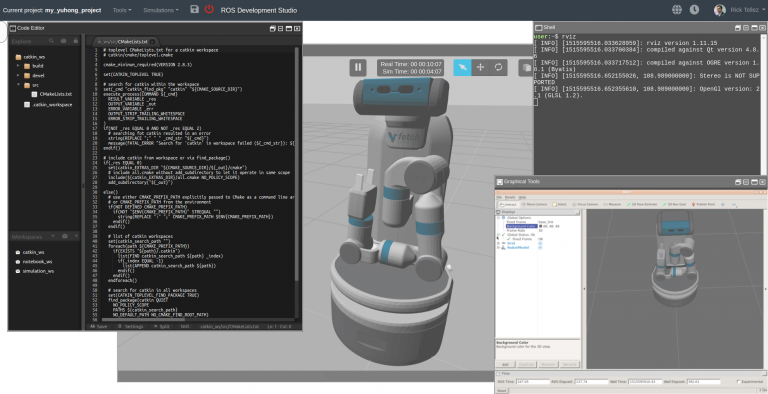
Task: Toggle the Grid display checkbox
Action: pyautogui.click(x=540, y=243)
